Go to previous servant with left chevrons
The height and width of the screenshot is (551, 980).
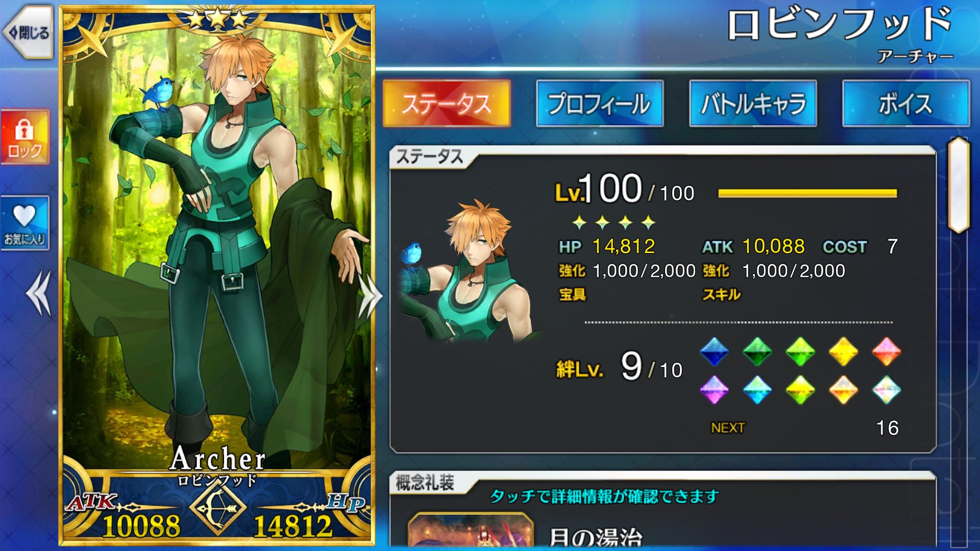[39, 293]
